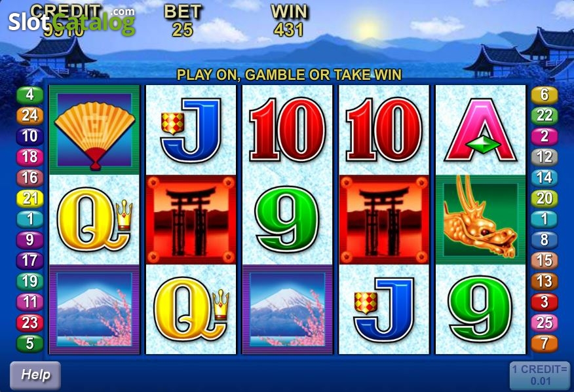The height and width of the screenshot is (392, 574).
Task: Click the red torii gate on reel two
Action: [191, 219]
